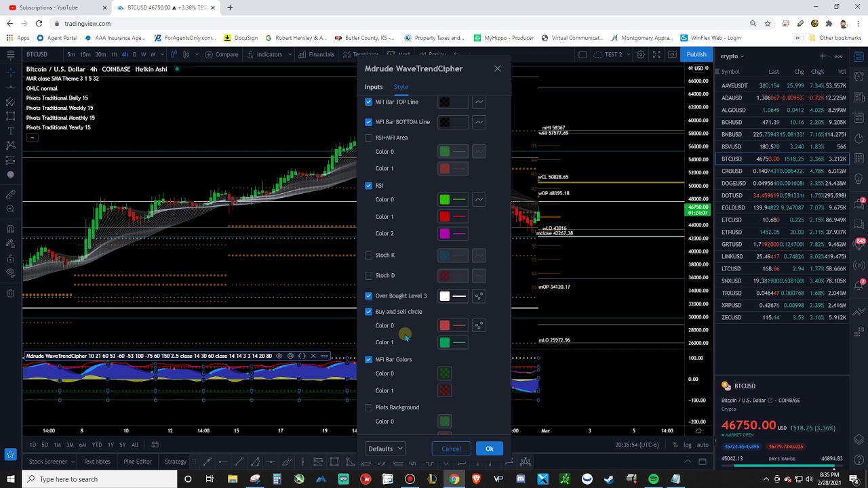This screenshot has height=488, width=868.
Task: Select the ruler measure tool
Action: click(x=10, y=194)
